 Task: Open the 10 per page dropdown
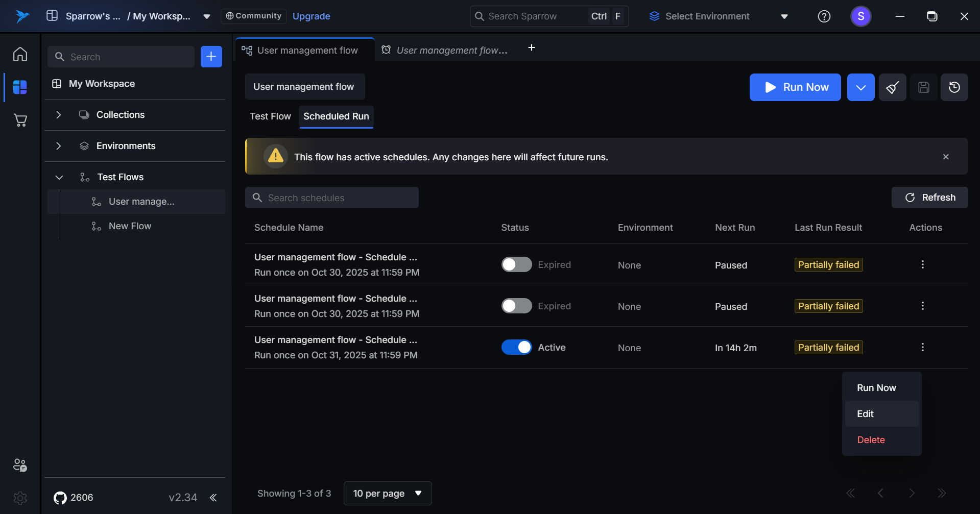point(387,493)
